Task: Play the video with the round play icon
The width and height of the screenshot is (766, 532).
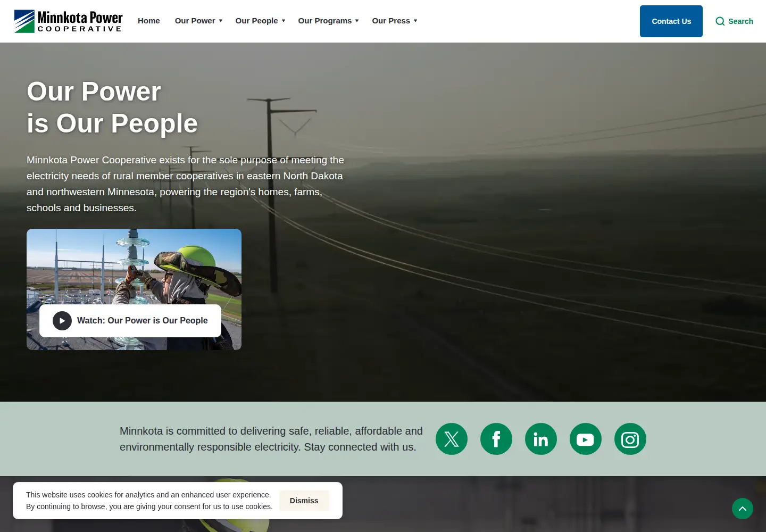Action: pos(62,321)
